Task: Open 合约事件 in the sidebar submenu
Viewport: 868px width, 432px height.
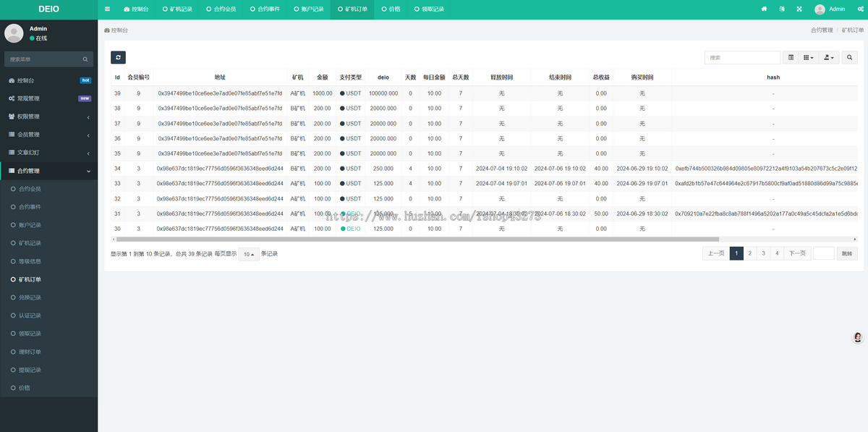Action: [x=48, y=207]
